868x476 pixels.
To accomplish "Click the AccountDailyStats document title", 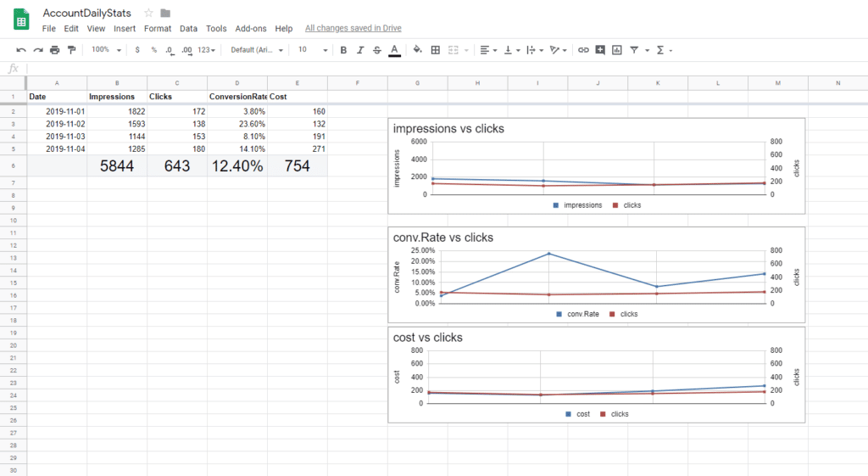I will coord(87,13).
